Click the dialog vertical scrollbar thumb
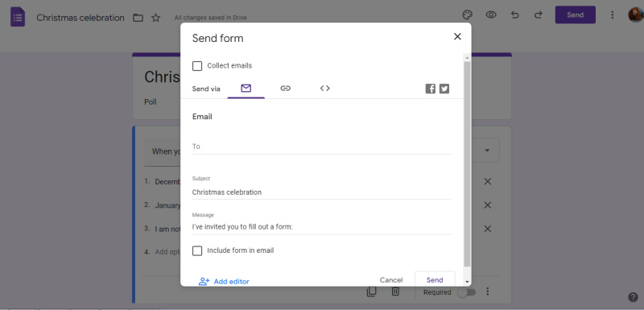The width and height of the screenshot is (644, 310). point(467,164)
